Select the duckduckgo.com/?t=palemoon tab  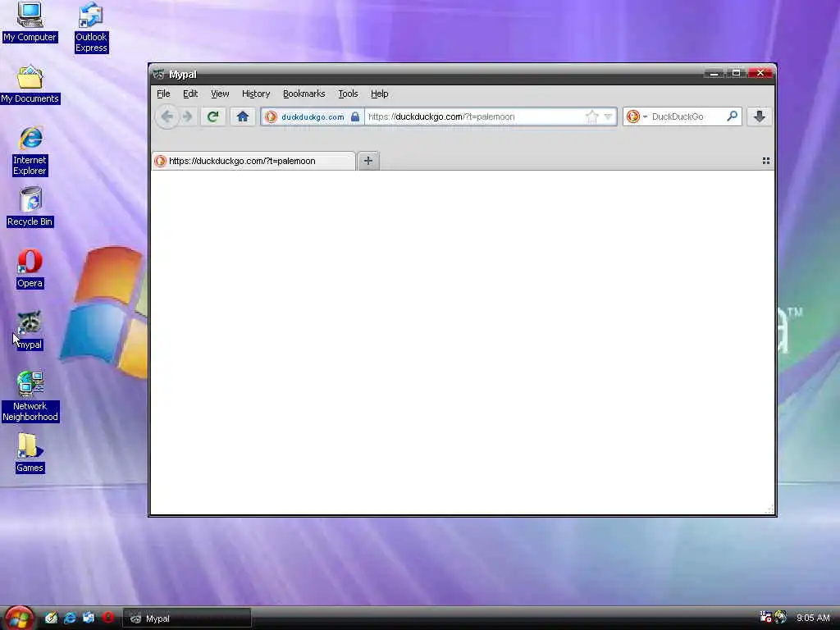(x=253, y=161)
